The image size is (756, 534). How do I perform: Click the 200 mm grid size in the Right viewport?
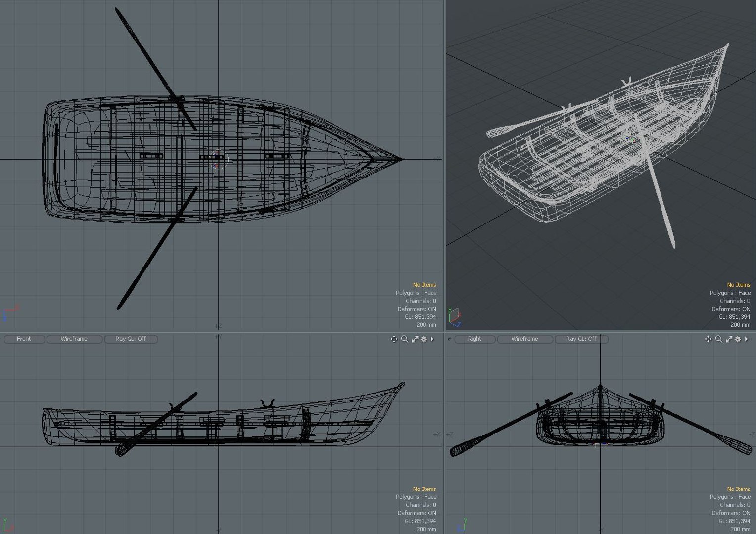[x=740, y=529]
